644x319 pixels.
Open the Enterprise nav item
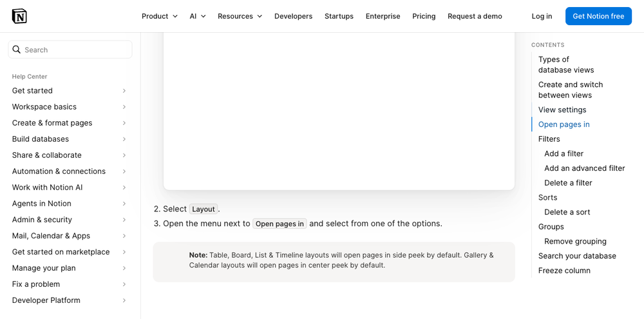[383, 16]
